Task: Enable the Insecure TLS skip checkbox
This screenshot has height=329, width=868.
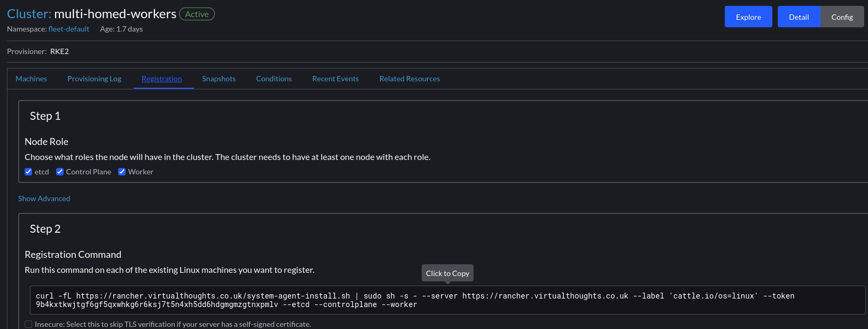Action: tap(28, 324)
